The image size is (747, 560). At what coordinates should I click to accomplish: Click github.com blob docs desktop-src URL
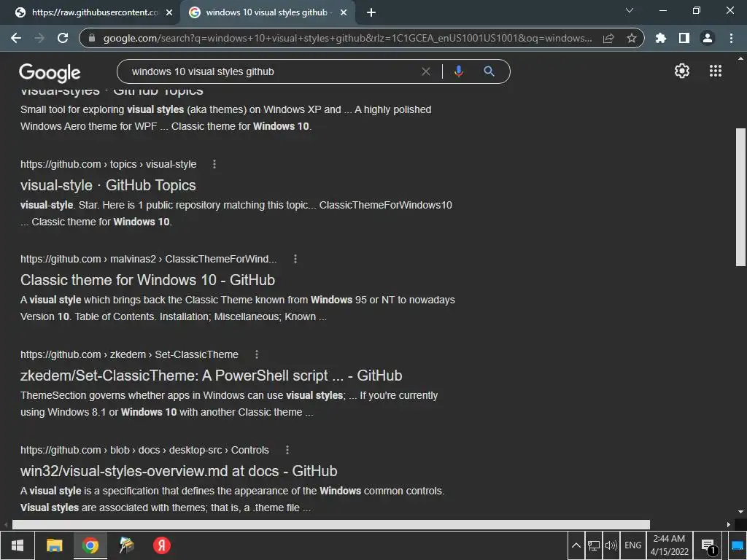pos(144,450)
